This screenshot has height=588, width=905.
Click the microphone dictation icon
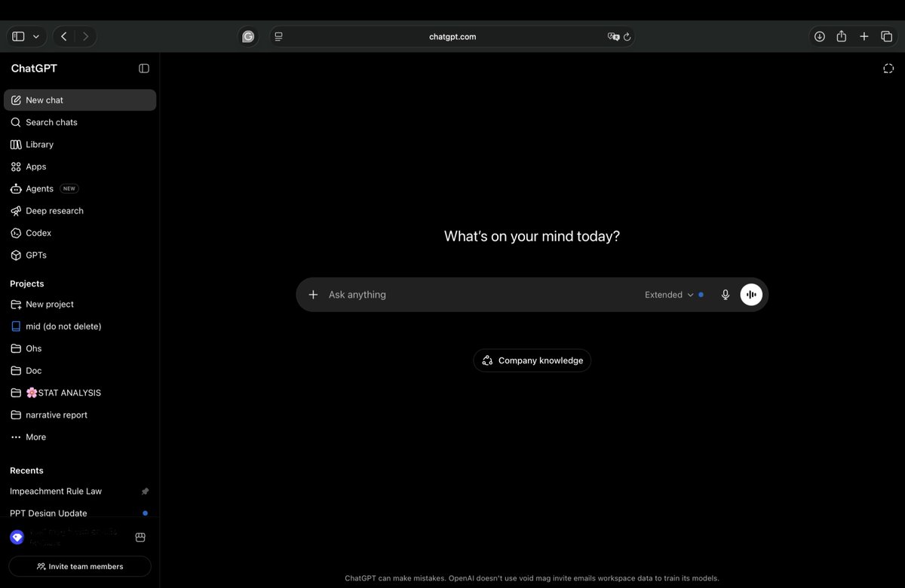tap(726, 295)
